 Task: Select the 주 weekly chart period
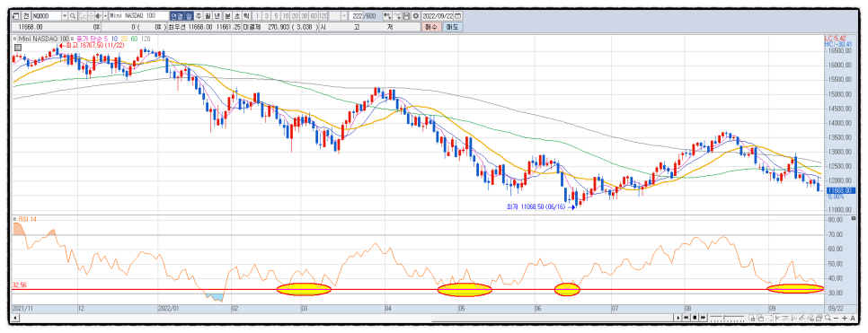point(199,15)
